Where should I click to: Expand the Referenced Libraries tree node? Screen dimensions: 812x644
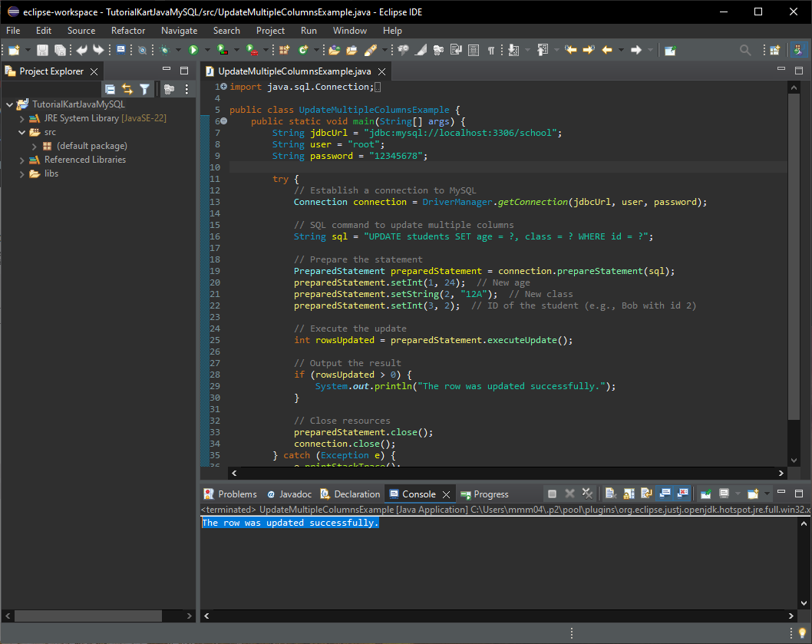click(22, 160)
